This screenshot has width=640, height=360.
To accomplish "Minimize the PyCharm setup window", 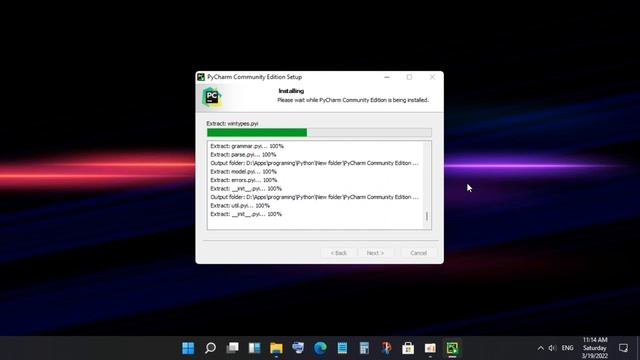I will point(387,77).
